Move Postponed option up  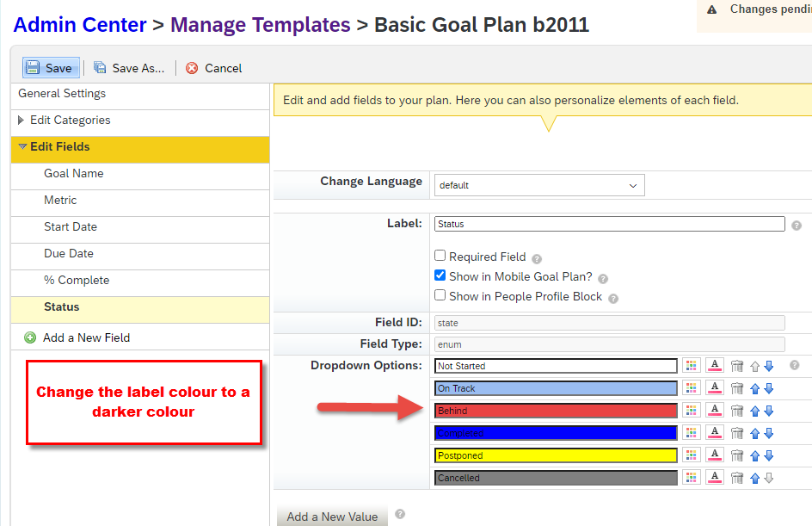click(755, 456)
